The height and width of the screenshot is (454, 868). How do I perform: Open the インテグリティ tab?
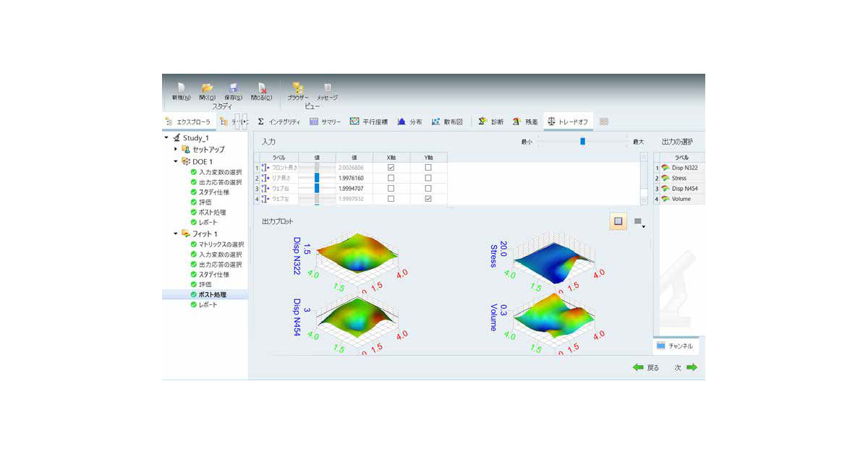[x=278, y=121]
